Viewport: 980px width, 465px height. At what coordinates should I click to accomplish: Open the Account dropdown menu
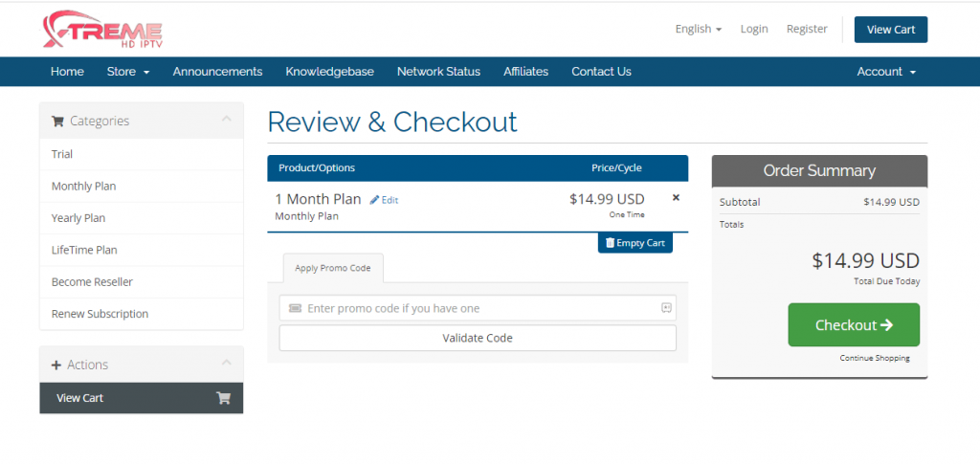(886, 72)
